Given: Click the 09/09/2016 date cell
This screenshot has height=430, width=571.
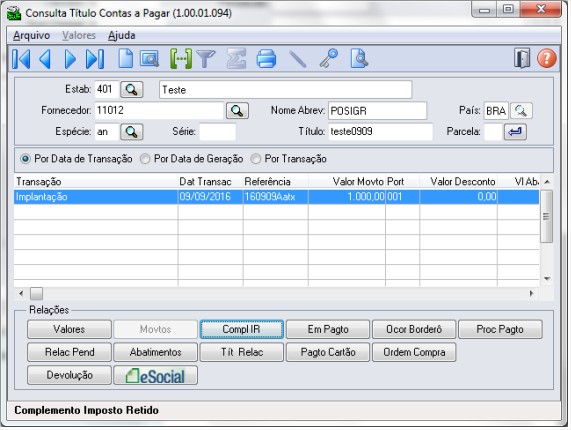Looking at the screenshot, I should (x=210, y=197).
